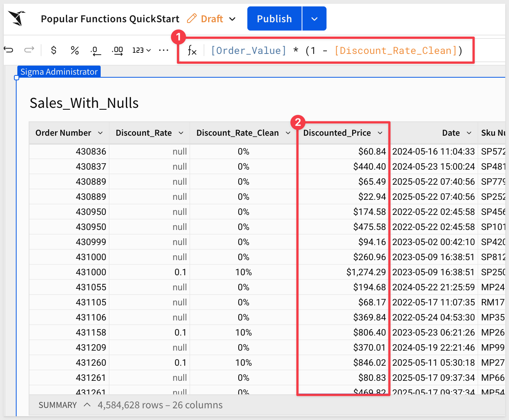
Task: Open more toolbar options ellipsis
Action: [x=164, y=50]
